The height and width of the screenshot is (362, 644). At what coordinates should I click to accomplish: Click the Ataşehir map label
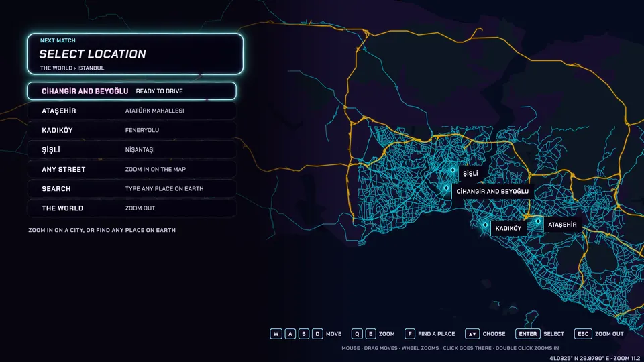coord(562,225)
